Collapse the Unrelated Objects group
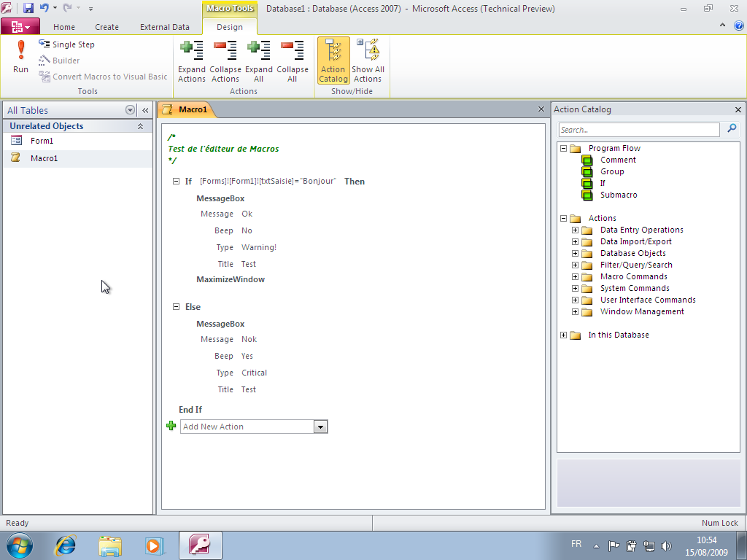Viewport: 747px width, 560px height. [140, 126]
